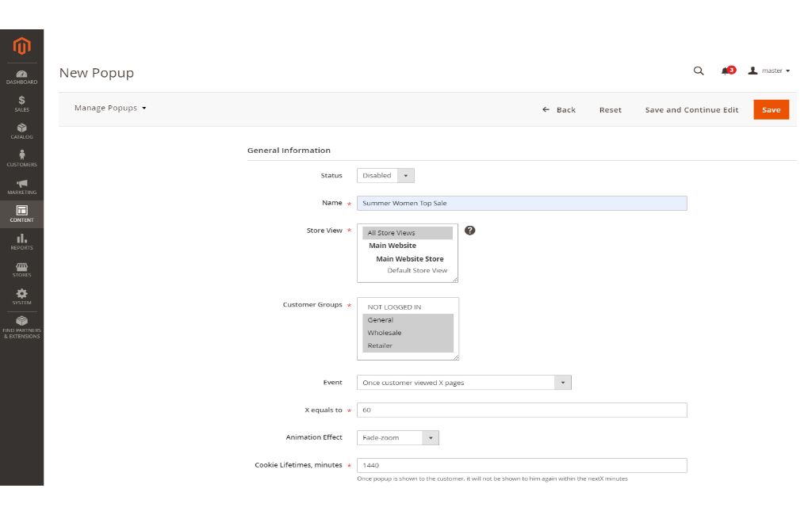Click the Reset button
812x515 pixels.
(x=610, y=109)
